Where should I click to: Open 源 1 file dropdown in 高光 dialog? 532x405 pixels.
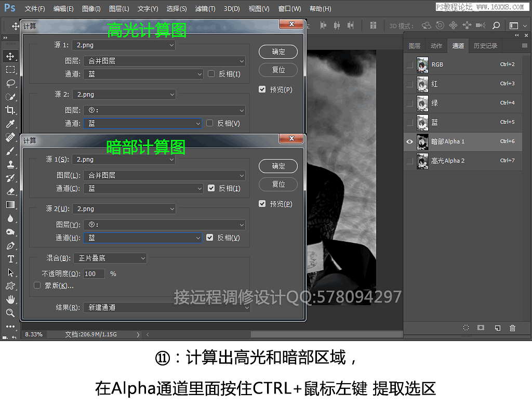[x=124, y=45]
